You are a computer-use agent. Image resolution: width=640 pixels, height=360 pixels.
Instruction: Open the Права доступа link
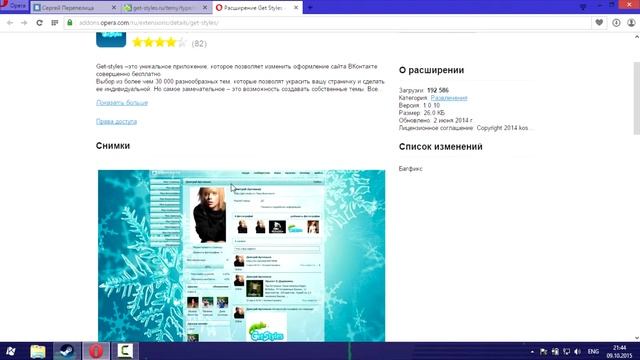point(116,122)
